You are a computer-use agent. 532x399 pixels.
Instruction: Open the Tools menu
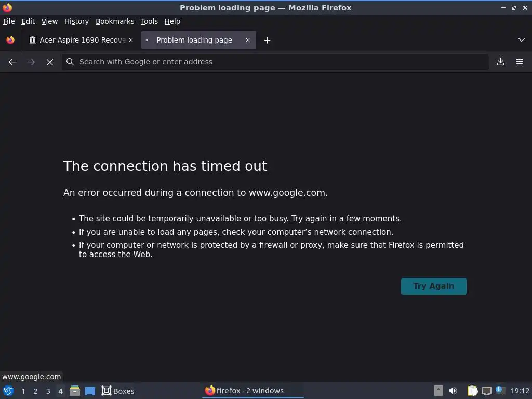click(x=149, y=21)
